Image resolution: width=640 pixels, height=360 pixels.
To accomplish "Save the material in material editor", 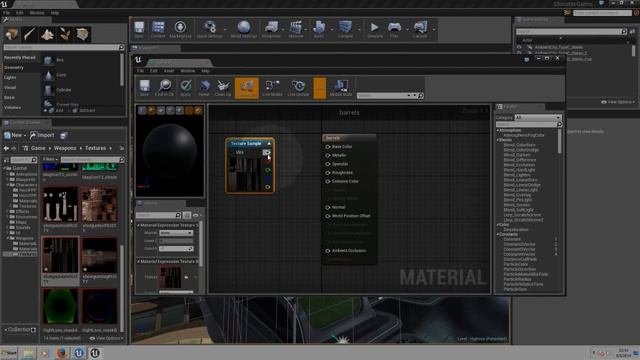I will point(144,88).
